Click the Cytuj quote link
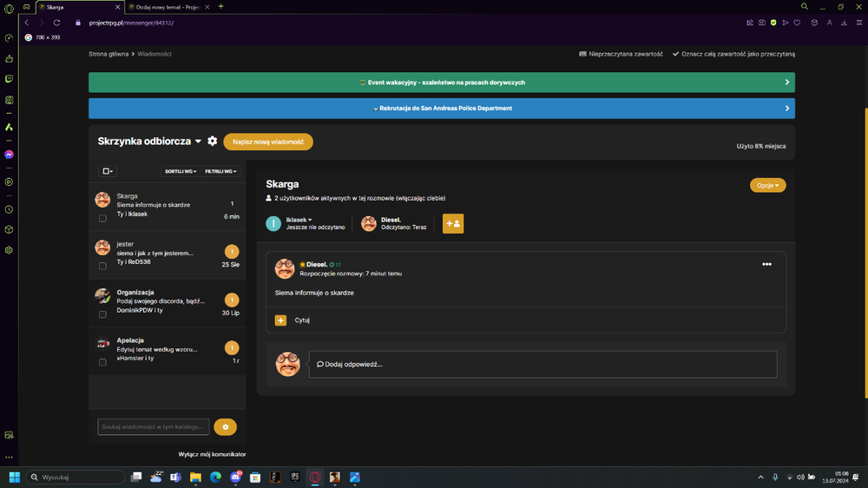 tap(302, 320)
